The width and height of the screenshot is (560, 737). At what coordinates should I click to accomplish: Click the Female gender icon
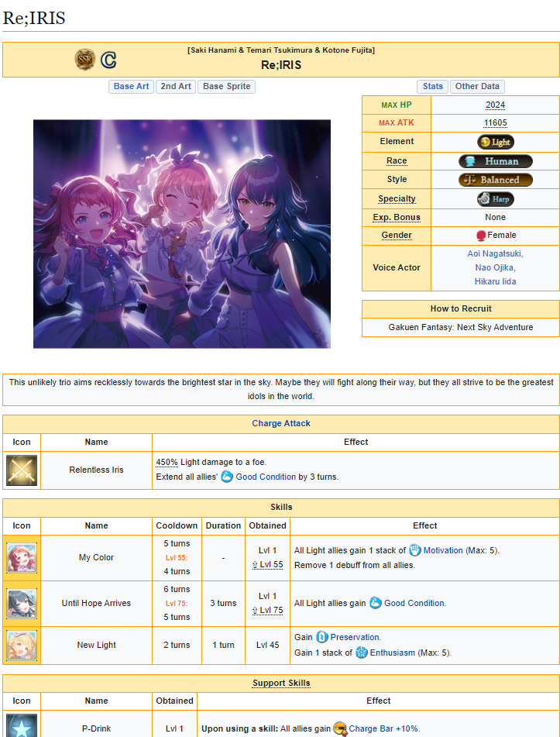[481, 236]
